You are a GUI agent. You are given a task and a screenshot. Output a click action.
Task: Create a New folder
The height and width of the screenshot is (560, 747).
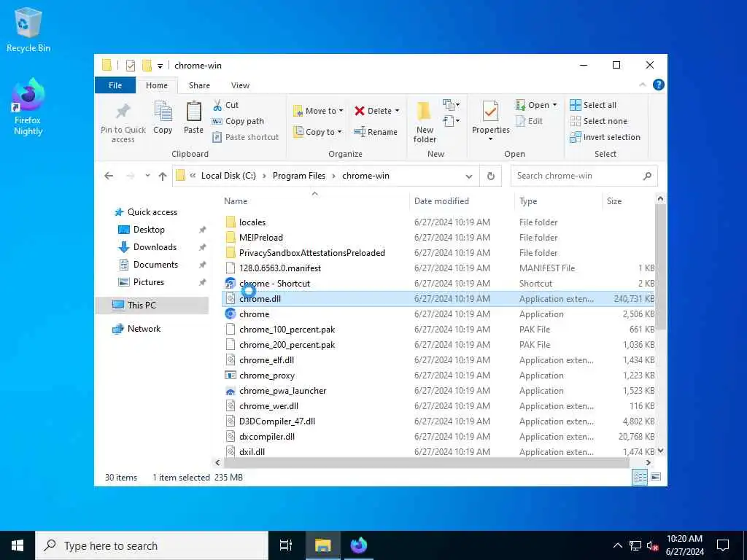tap(425, 122)
